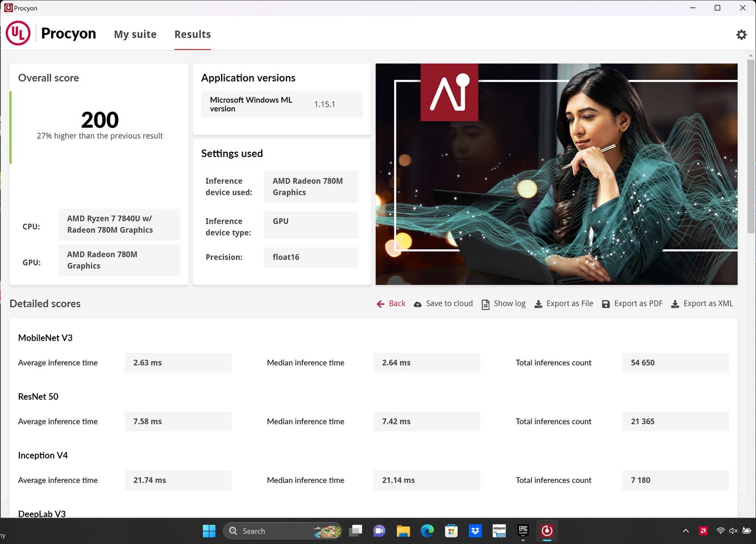Click Inception V4 inferences count 7 180
The image size is (756, 544).
click(675, 480)
